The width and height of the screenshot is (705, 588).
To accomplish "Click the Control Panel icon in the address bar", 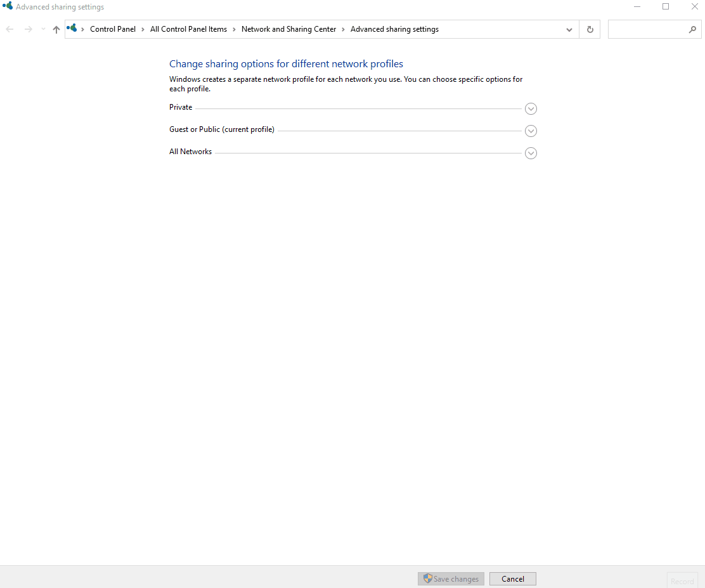I will [x=72, y=29].
